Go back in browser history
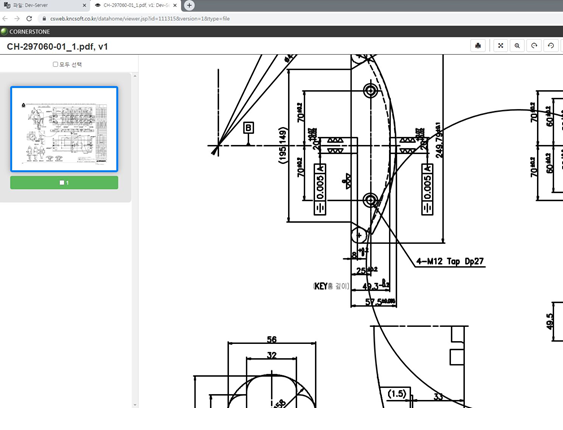The height and width of the screenshot is (430, 563). [x=5, y=19]
